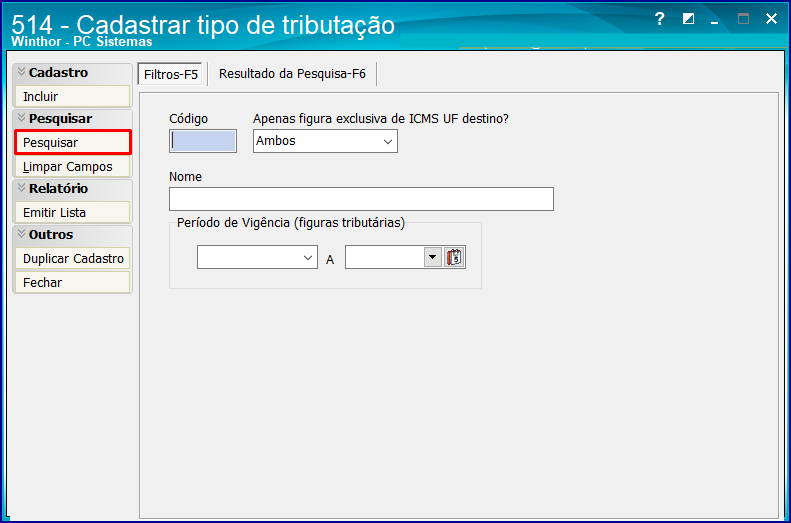
Task: Click the contrast square icon in title bar
Action: point(688,19)
